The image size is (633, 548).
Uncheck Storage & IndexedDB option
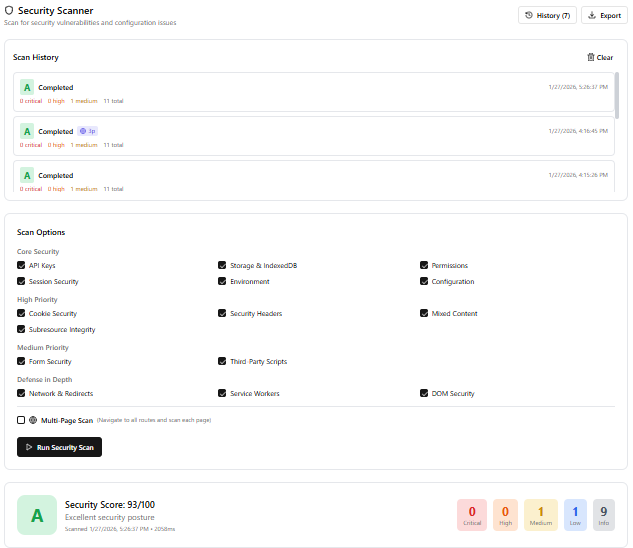coord(222,265)
